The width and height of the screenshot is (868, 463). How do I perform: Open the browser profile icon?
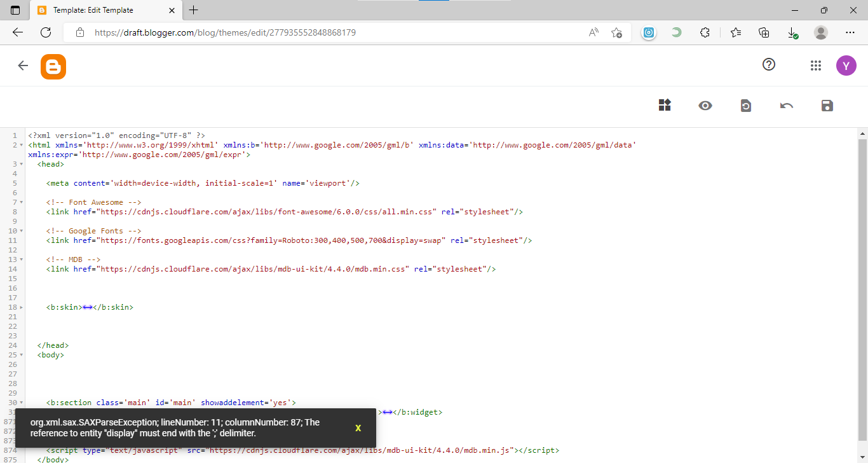[x=821, y=32]
